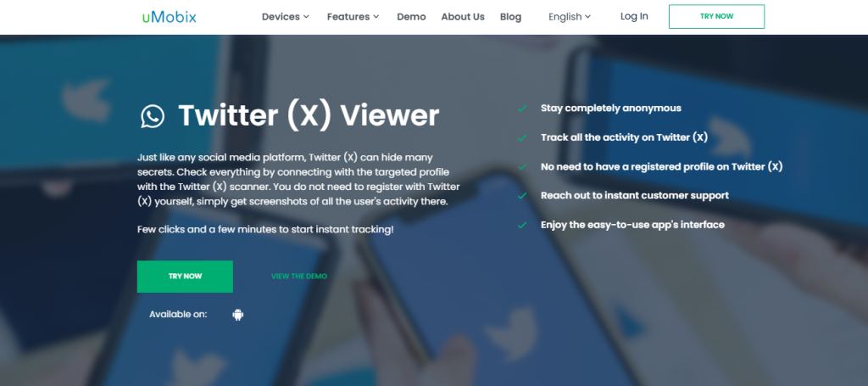Click the green TRY NOW hero button
Image resolution: width=868 pixels, height=386 pixels.
(185, 277)
